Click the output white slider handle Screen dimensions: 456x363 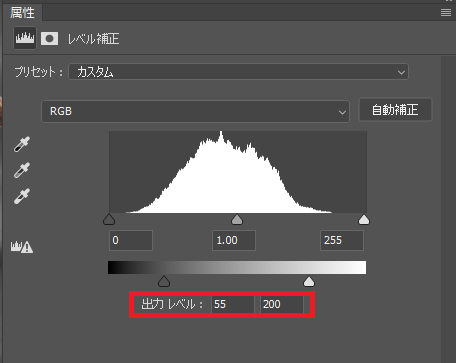coord(309,281)
